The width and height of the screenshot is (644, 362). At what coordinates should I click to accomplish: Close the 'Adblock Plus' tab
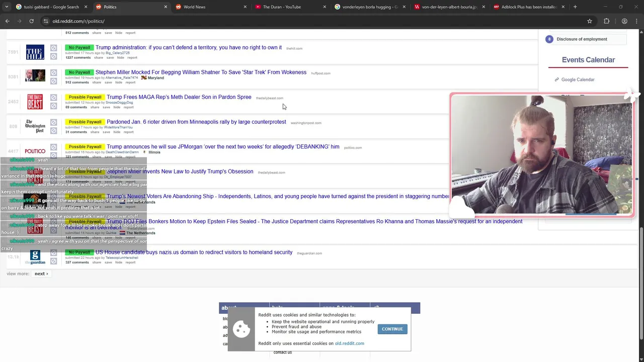point(563,7)
